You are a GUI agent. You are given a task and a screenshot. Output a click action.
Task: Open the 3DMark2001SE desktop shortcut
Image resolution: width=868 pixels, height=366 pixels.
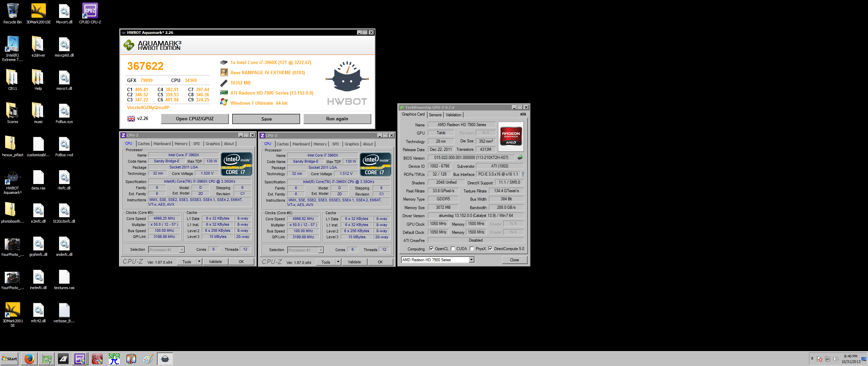(38, 14)
